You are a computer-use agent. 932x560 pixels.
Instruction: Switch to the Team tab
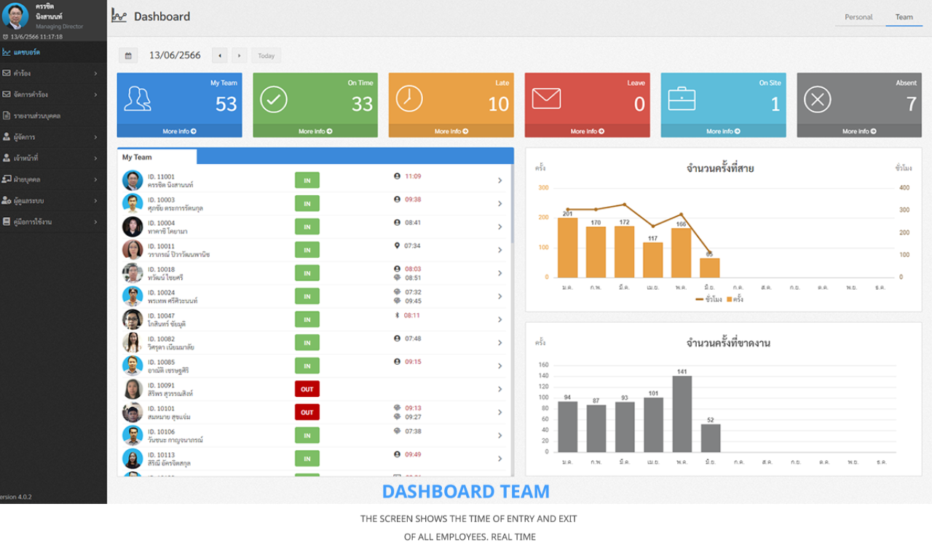point(904,17)
